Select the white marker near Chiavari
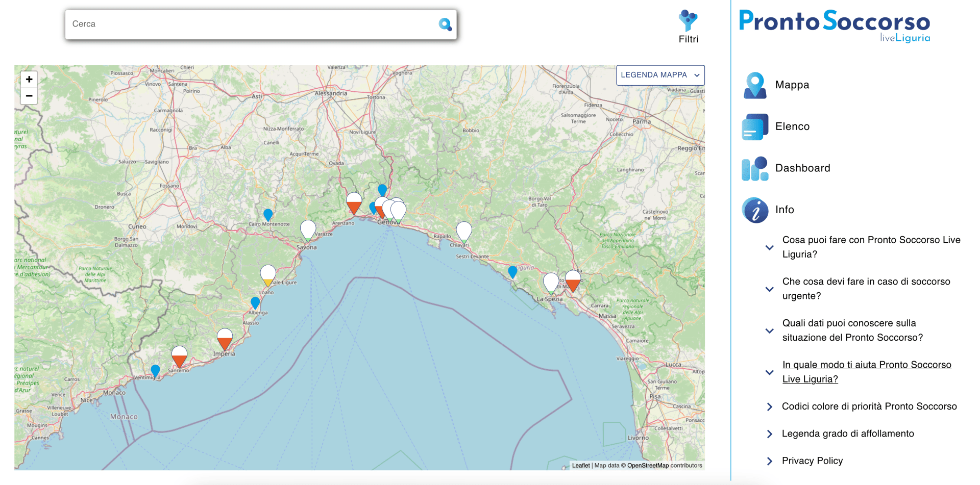This screenshot has height=485, width=980. (463, 229)
